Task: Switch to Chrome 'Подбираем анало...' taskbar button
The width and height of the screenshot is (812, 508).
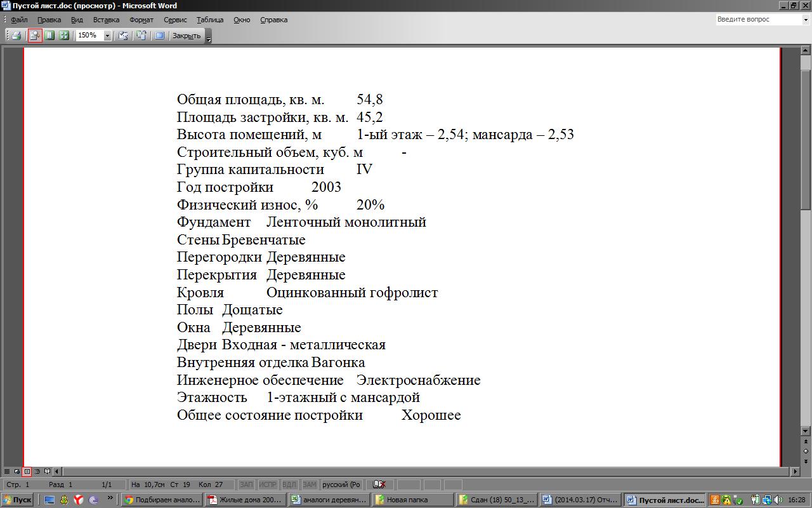Action: point(162,500)
